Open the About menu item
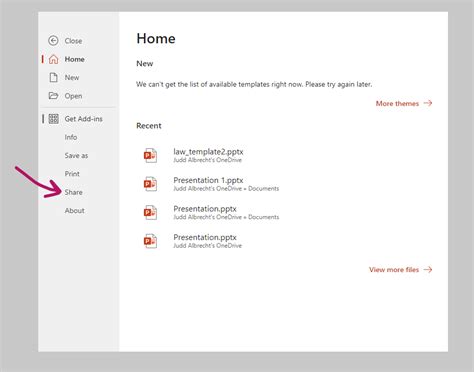The width and height of the screenshot is (474, 372). coord(74,210)
